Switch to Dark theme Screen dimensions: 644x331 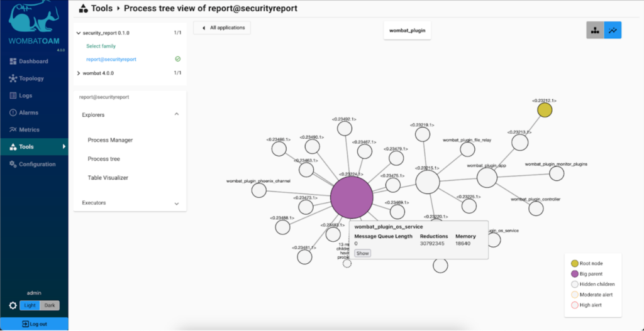click(50, 306)
